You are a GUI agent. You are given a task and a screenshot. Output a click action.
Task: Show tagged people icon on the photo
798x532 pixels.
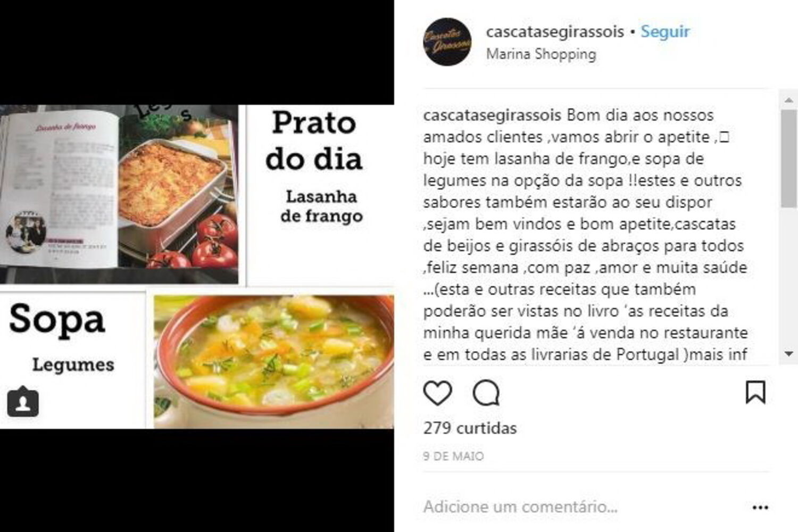pyautogui.click(x=23, y=401)
